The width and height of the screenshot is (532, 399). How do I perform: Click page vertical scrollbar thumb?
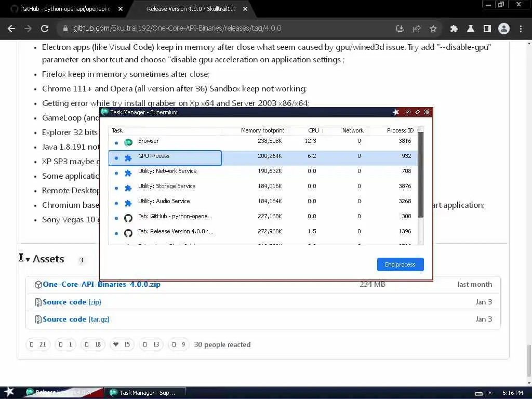tap(529, 361)
